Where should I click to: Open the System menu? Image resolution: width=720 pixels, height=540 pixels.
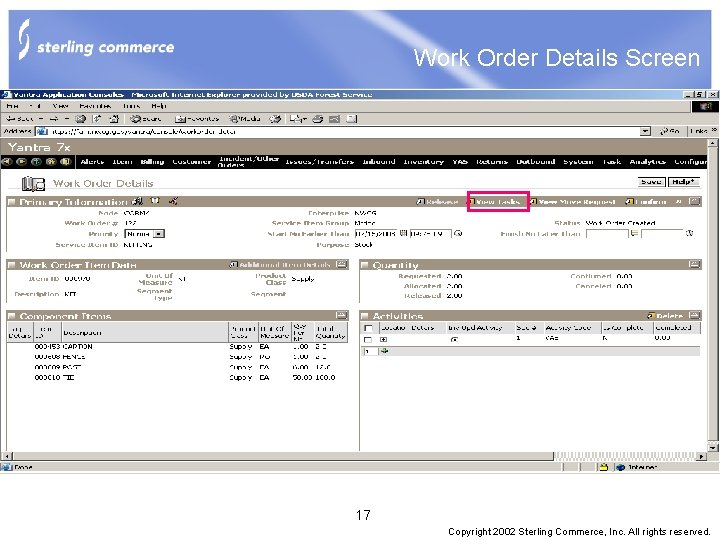click(578, 162)
